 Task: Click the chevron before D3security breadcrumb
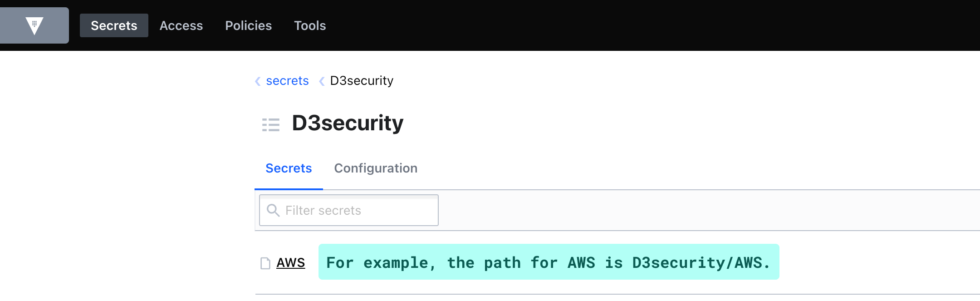322,81
